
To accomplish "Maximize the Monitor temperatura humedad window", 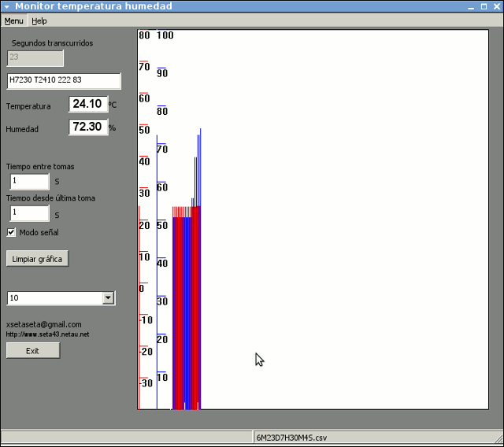I will 483,6.
